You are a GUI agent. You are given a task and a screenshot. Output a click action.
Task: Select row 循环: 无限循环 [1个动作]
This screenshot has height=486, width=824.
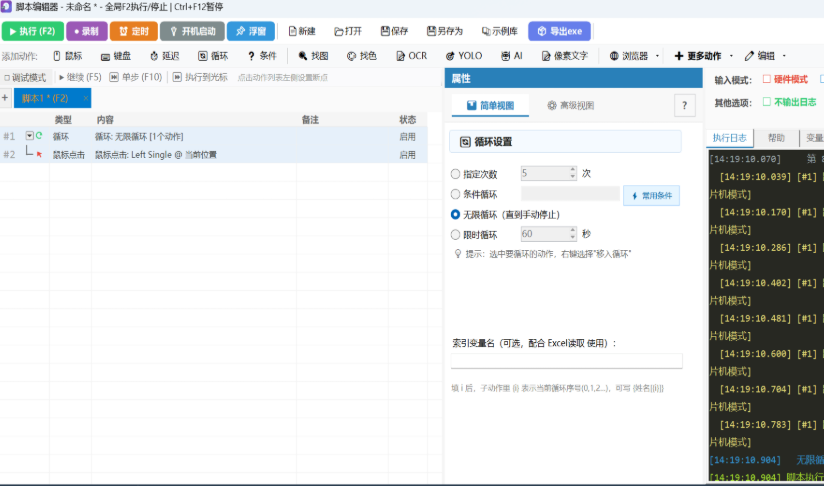[213, 137]
